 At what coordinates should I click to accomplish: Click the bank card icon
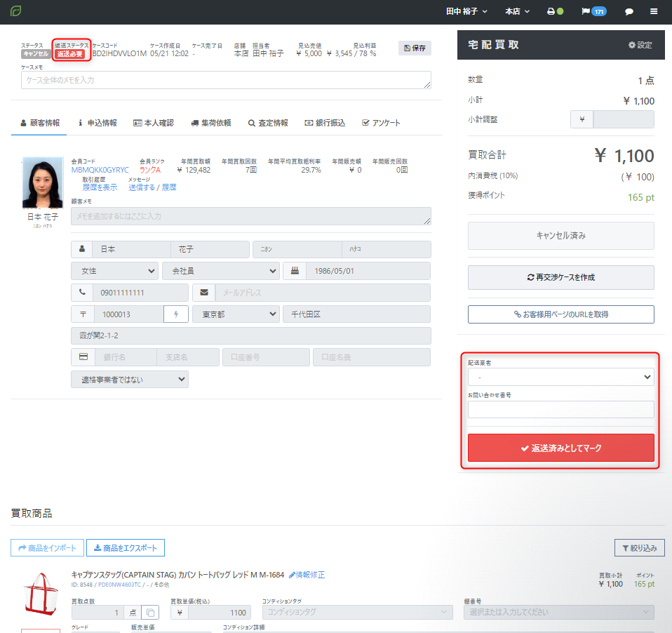pyautogui.click(x=83, y=357)
